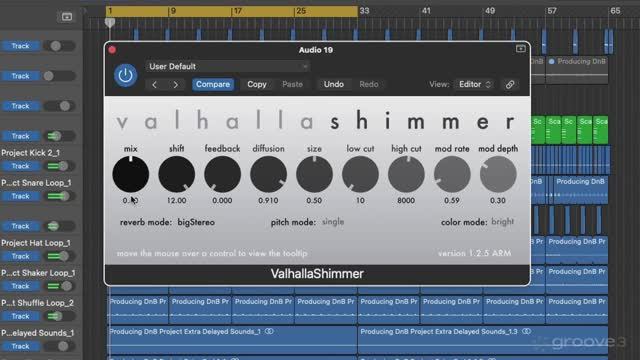
Task: Click Track button under Project Hat Loop_1
Action: click(x=20, y=256)
